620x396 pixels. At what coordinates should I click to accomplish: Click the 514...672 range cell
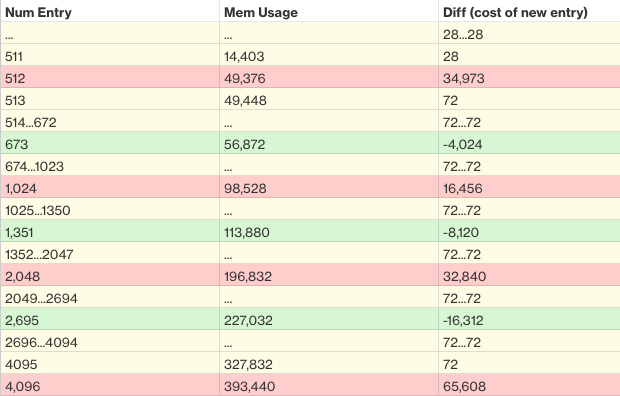110,121
